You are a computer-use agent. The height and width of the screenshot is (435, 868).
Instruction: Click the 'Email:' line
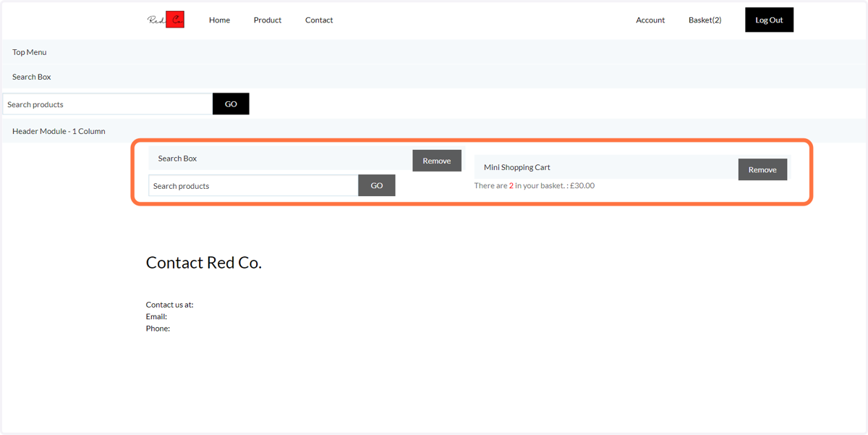coord(156,316)
